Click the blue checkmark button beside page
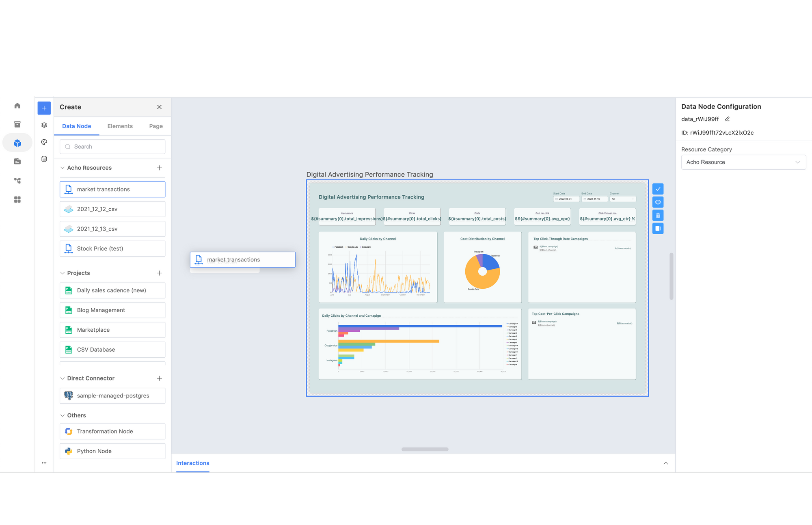The image size is (812, 525). [x=658, y=189]
